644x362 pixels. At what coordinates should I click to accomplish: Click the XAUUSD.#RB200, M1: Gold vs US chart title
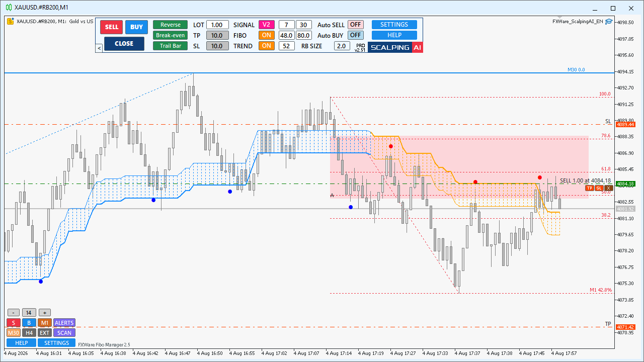pyautogui.click(x=55, y=22)
